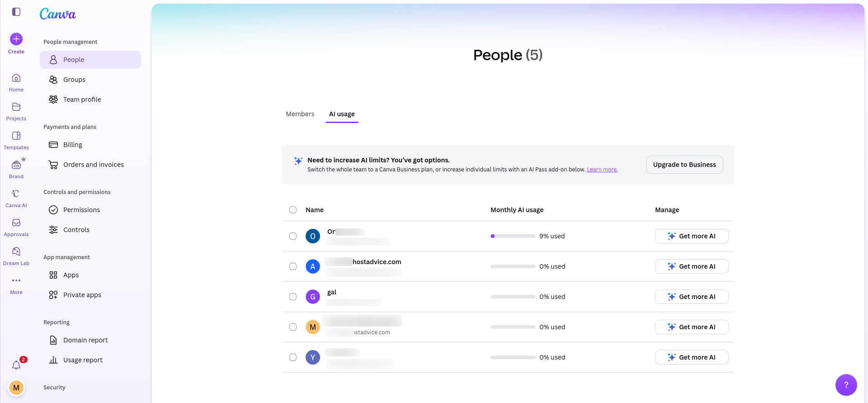Open Usage report
This screenshot has width=868, height=403.
click(90, 360)
